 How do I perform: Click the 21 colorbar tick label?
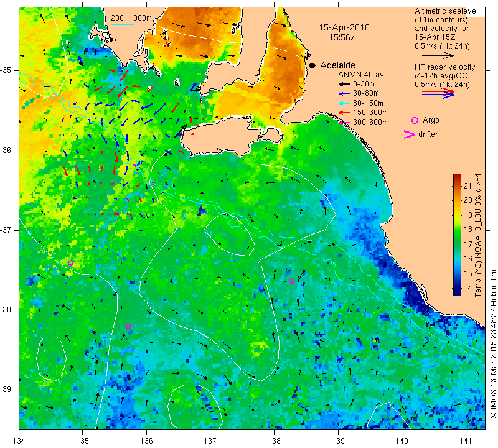pyautogui.click(x=468, y=186)
